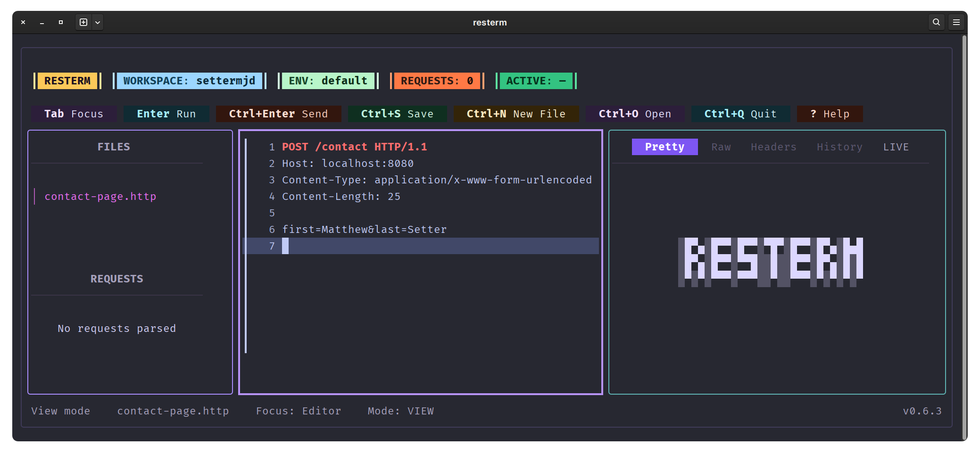Switch to the Headers tab
The width and height of the screenshot is (980, 455).
tap(773, 147)
